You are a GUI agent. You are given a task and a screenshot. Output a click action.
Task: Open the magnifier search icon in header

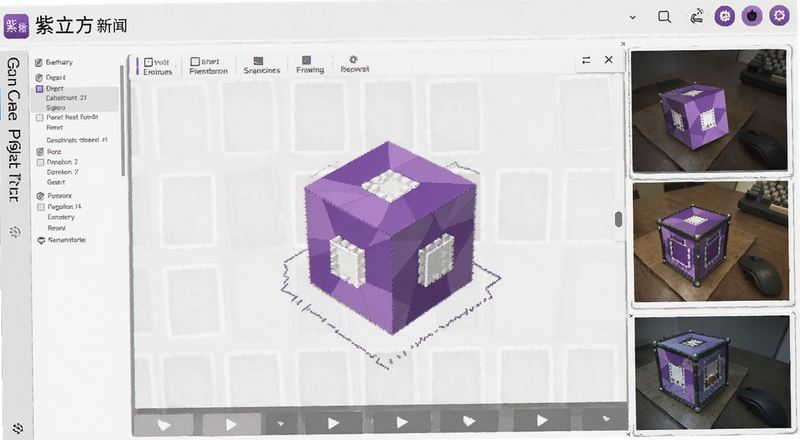664,17
